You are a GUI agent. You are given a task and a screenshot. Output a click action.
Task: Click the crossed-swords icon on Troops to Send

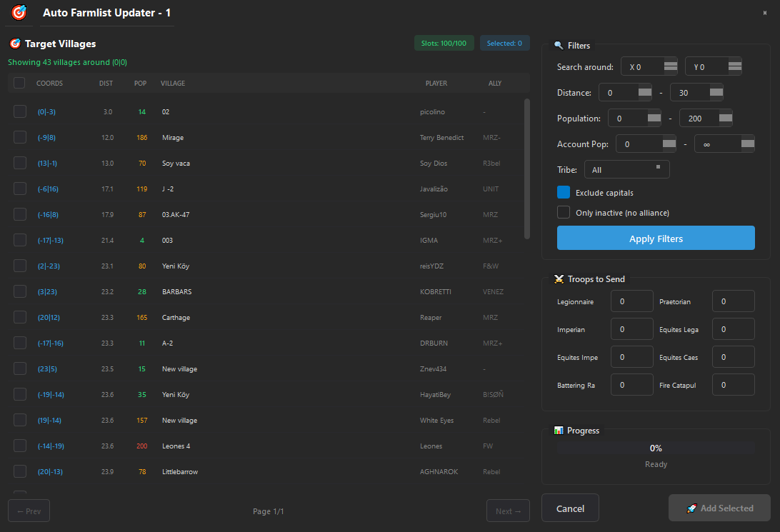click(559, 279)
